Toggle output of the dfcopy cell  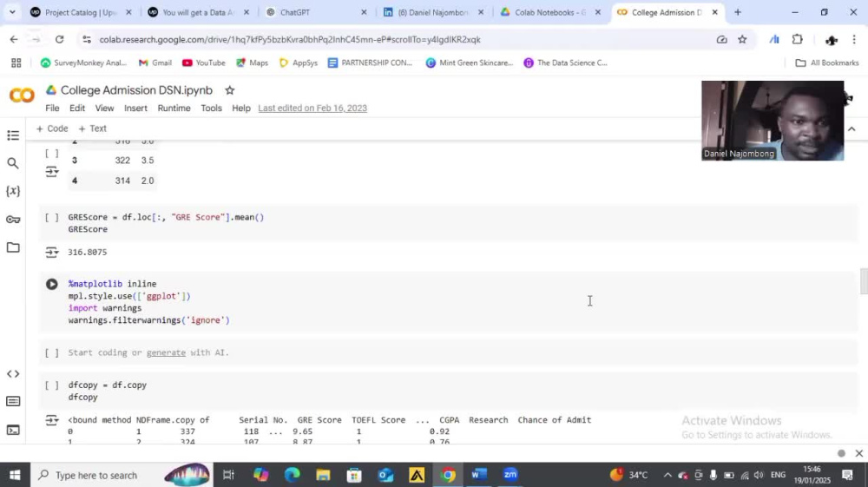(51, 420)
